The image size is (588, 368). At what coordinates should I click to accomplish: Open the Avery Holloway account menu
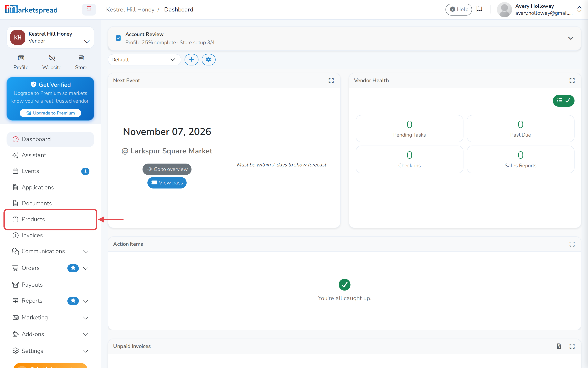[539, 9]
